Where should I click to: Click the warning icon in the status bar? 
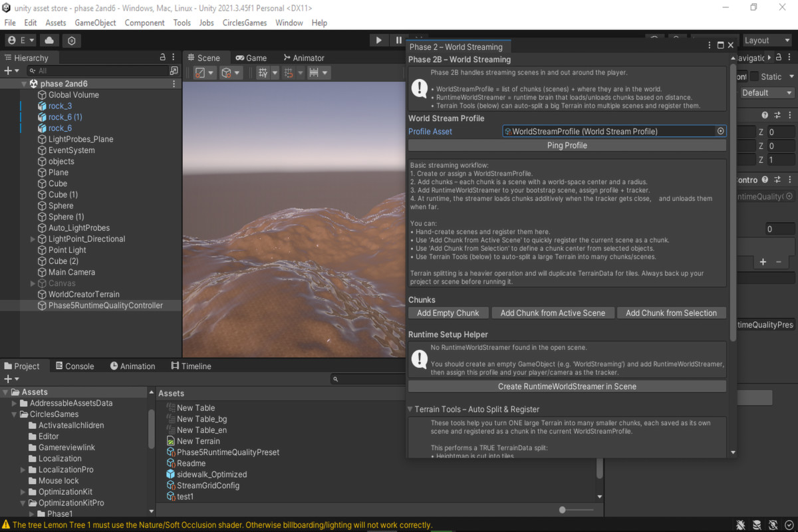click(6, 525)
